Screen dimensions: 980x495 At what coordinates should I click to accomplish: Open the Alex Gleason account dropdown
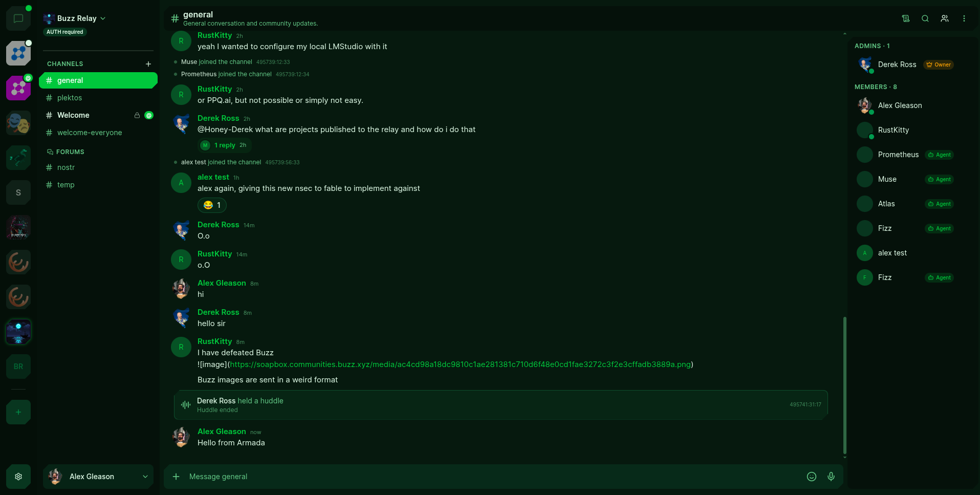pos(98,477)
